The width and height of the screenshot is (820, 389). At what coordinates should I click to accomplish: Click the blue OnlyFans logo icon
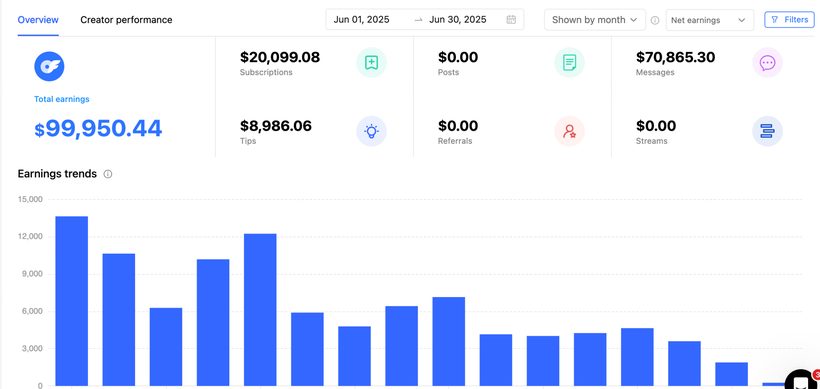point(49,66)
